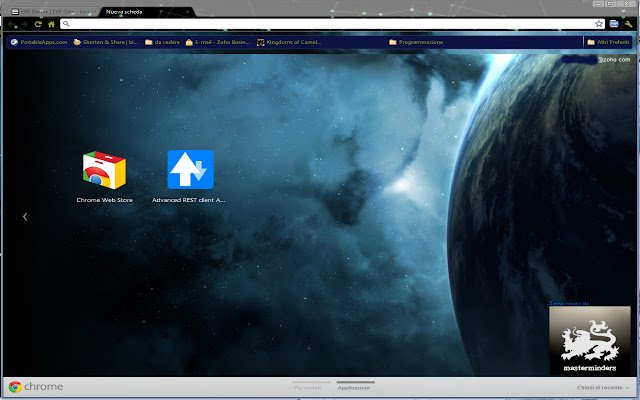Go to previous apps page with left chevron
This screenshot has height=400, width=640.
point(25,217)
